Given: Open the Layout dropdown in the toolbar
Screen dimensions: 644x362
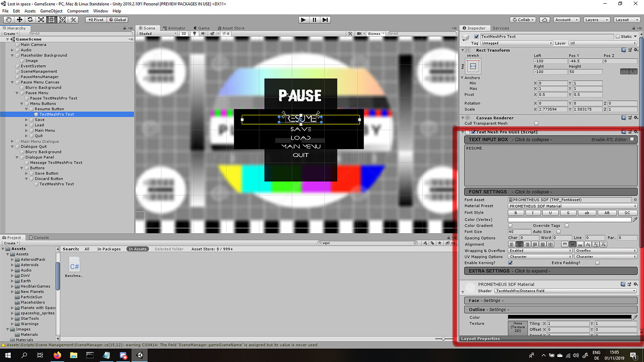Looking at the screenshot, I should coord(626,20).
